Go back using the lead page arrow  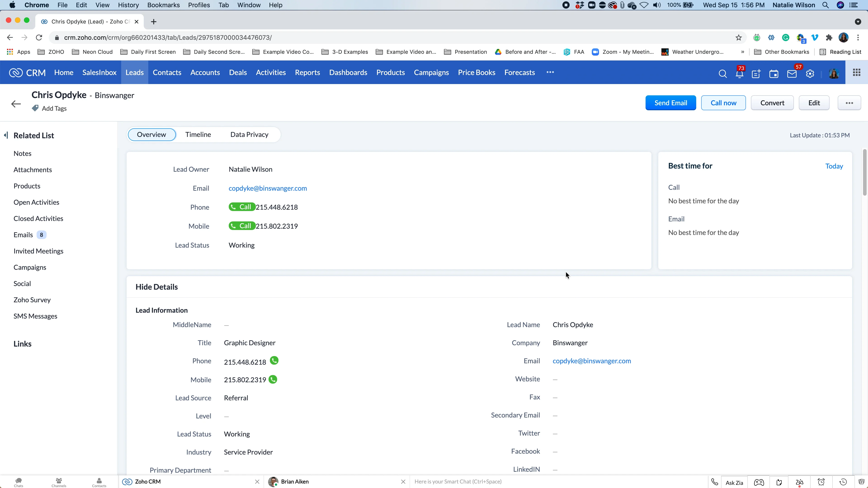[x=16, y=104]
